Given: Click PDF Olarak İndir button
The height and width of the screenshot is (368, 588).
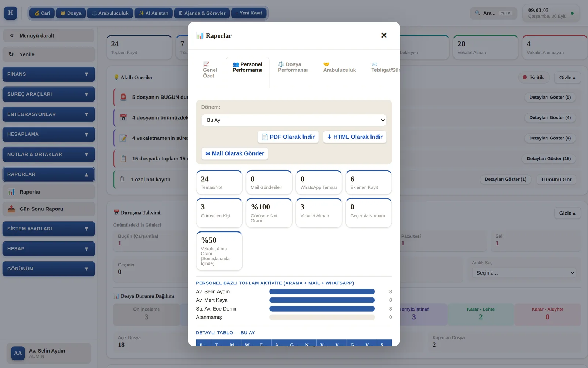Looking at the screenshot, I should [288, 137].
